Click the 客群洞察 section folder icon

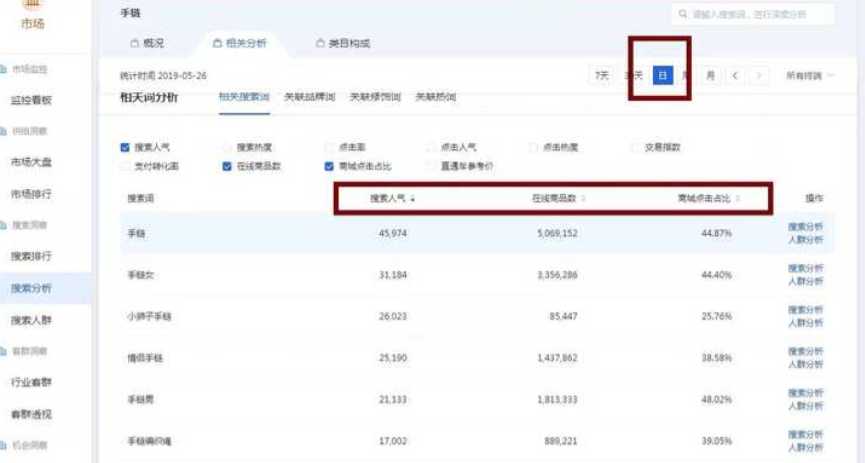(3, 351)
